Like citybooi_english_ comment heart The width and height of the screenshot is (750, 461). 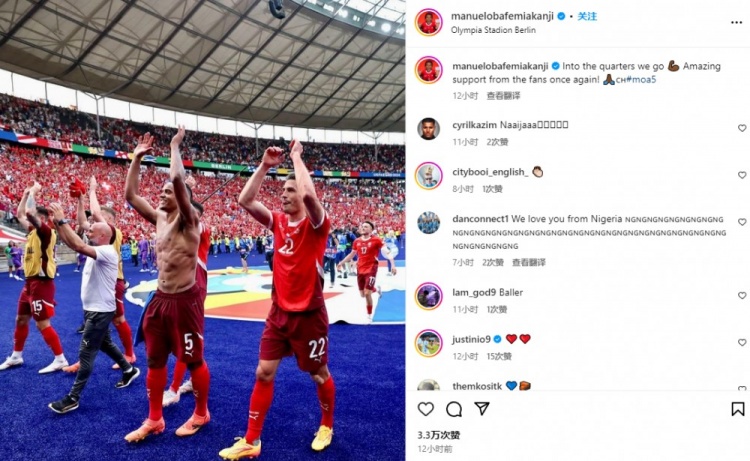(742, 175)
